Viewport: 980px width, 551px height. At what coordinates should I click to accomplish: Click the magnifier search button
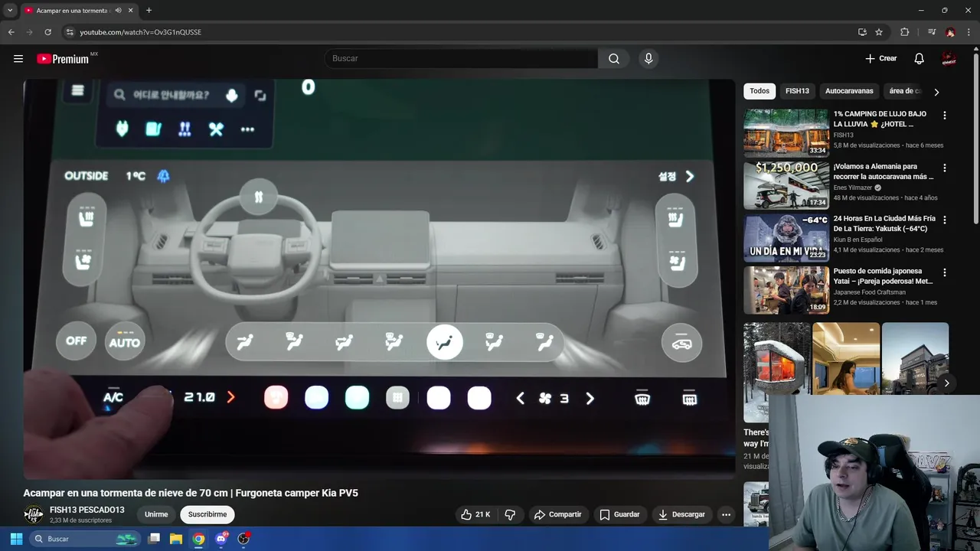614,59
